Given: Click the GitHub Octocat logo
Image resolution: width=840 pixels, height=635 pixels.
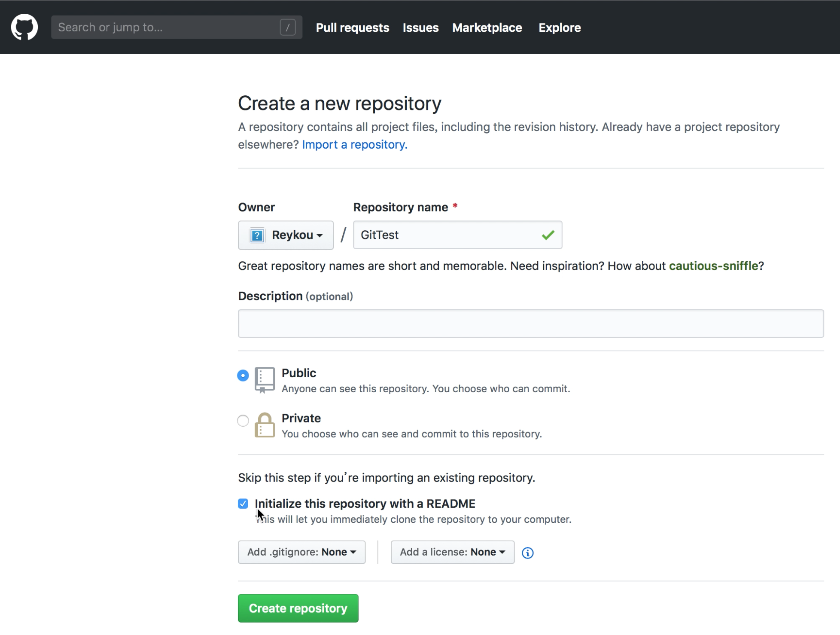Looking at the screenshot, I should (x=24, y=27).
